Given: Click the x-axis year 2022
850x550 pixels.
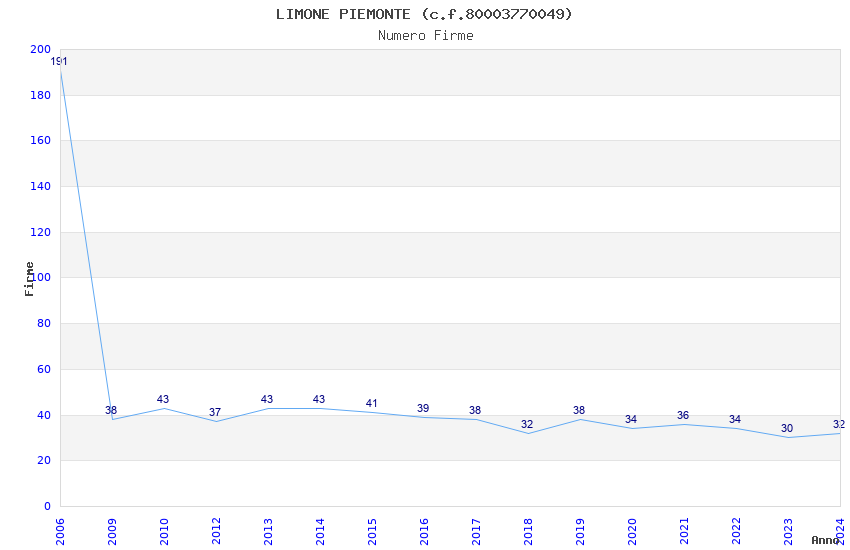Looking at the screenshot, I should point(736,532).
